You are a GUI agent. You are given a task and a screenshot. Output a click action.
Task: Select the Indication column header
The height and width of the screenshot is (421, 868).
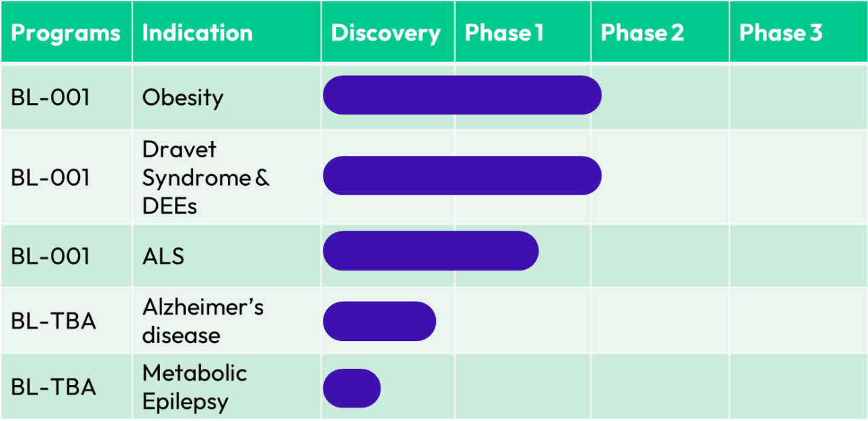tap(197, 33)
